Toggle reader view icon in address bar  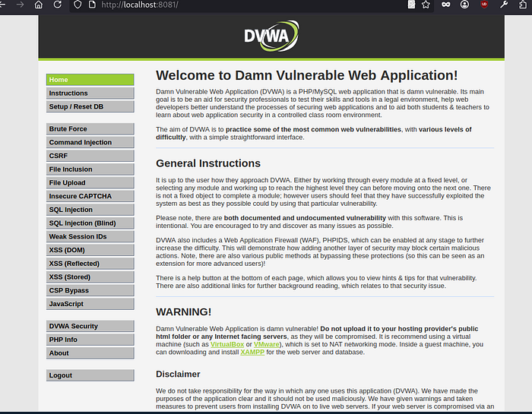pos(411,5)
